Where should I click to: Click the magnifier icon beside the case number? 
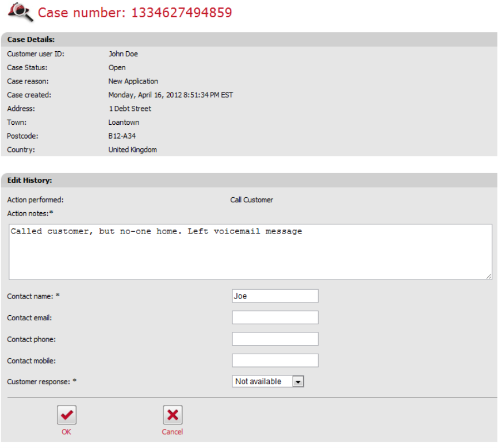pos(21,12)
